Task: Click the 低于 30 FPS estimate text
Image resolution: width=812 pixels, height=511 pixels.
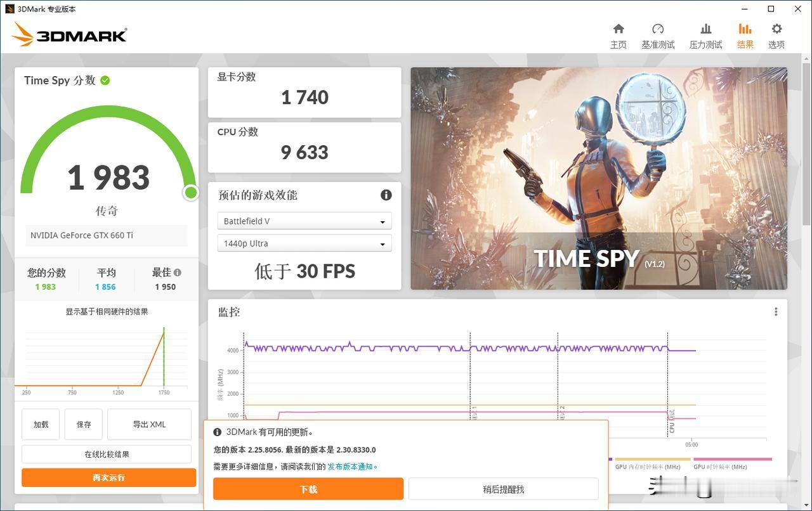Action: click(x=305, y=271)
